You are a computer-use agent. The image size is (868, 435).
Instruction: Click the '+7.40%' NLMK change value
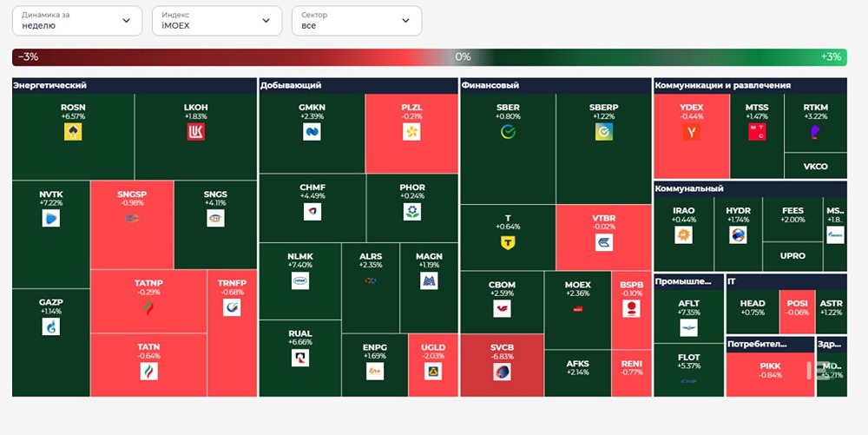coord(300,265)
